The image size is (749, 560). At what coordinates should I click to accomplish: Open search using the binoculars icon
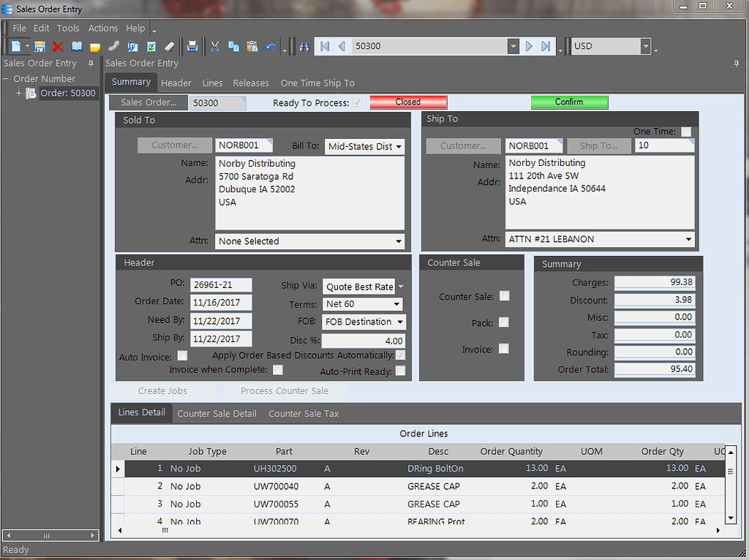(306, 45)
